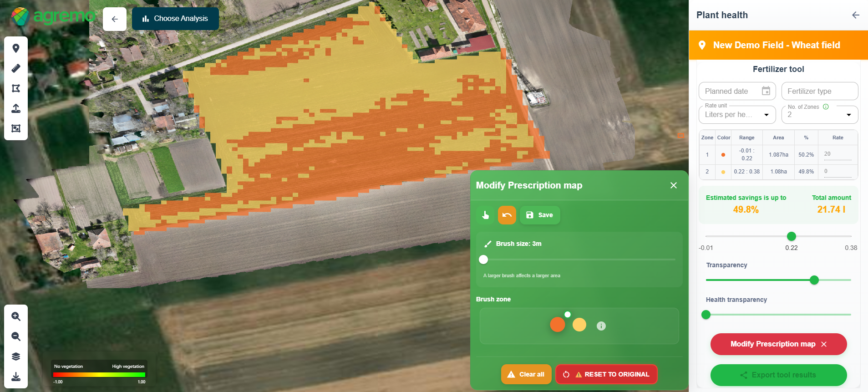Select the yellow brush zone
Viewport: 868px width, 392px height.
tap(579, 325)
